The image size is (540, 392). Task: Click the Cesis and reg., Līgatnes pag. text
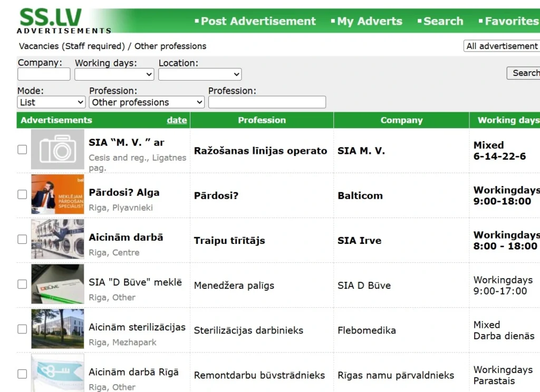137,163
